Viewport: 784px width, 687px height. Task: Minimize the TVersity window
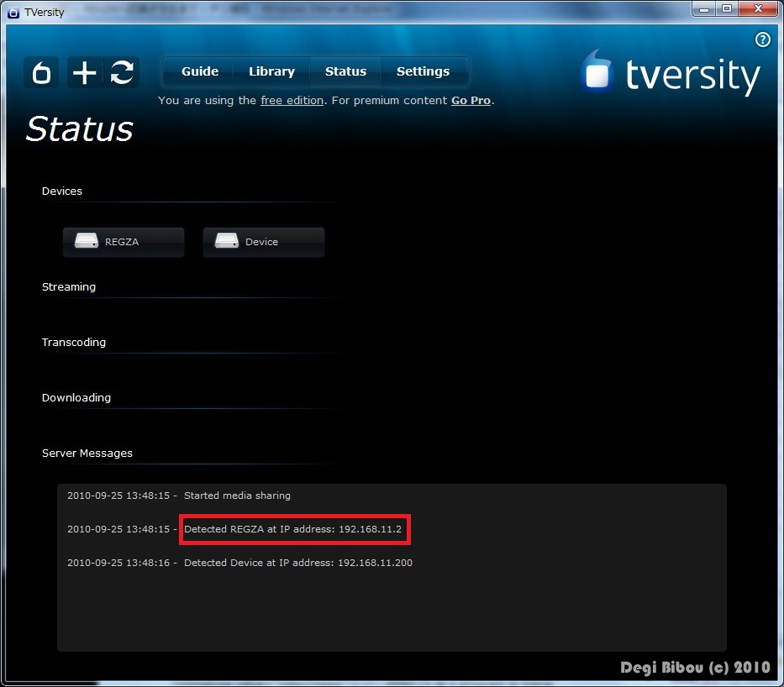tap(704, 9)
